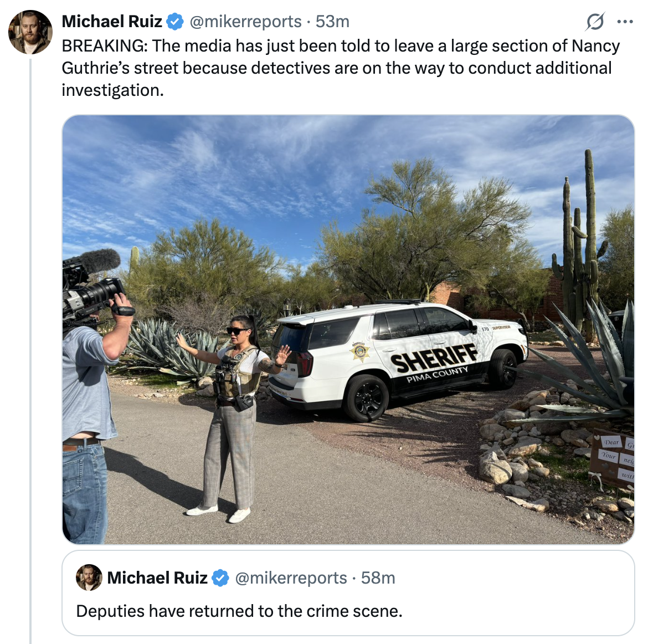The image size is (648, 644).
Task: Click the verified badge in quoted tweet
Action: 220,578
